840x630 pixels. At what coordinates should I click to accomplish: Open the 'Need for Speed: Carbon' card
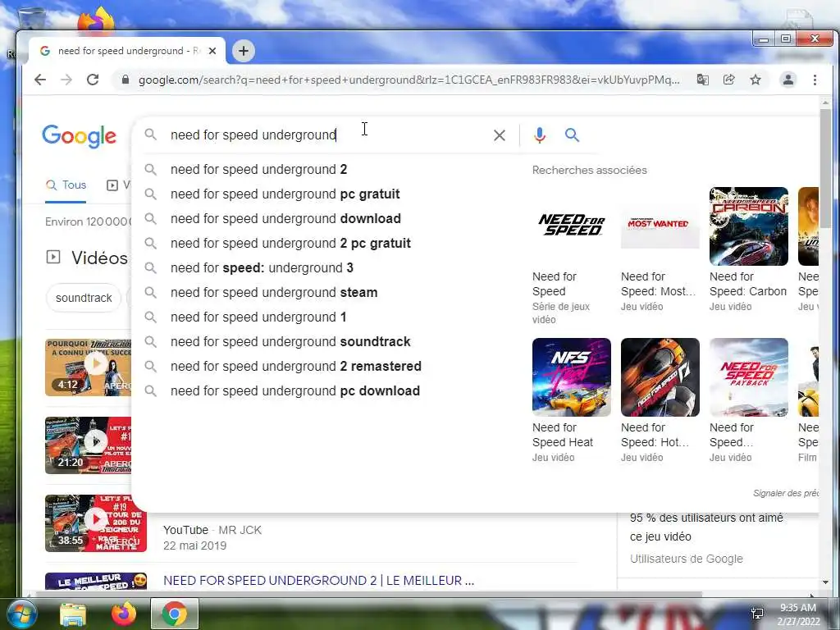pyautogui.click(x=748, y=249)
